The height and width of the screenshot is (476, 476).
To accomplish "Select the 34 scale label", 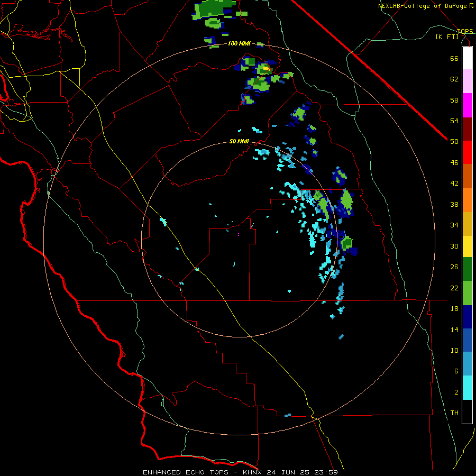I will click(454, 225).
